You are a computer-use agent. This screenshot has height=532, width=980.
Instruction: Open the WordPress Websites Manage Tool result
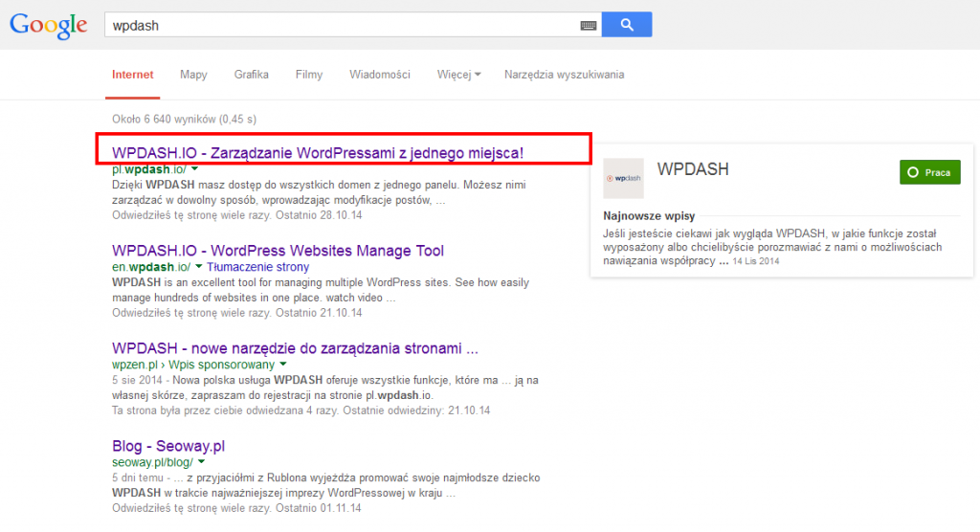pos(278,251)
